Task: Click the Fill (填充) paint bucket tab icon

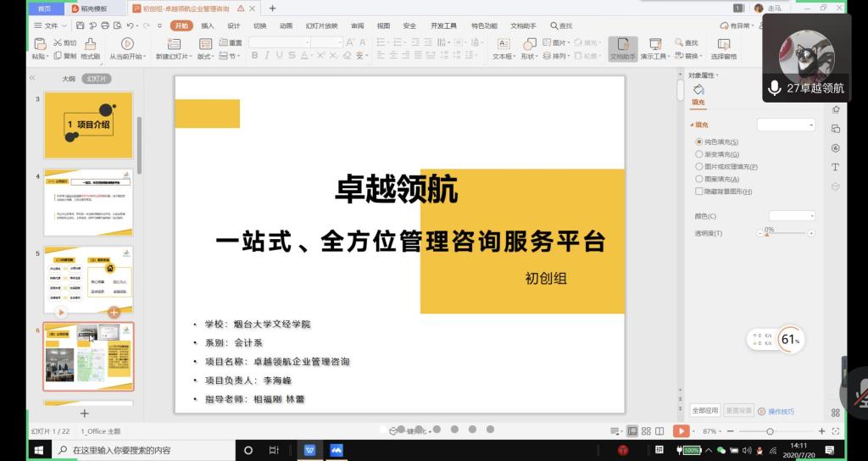Action: coord(698,90)
